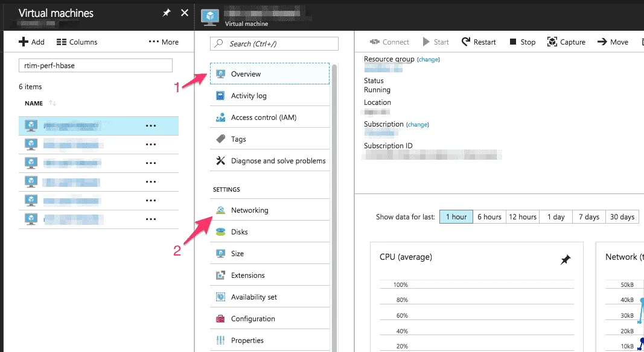Open context menu for fourth VM row
The image size is (644, 352).
pos(151,182)
